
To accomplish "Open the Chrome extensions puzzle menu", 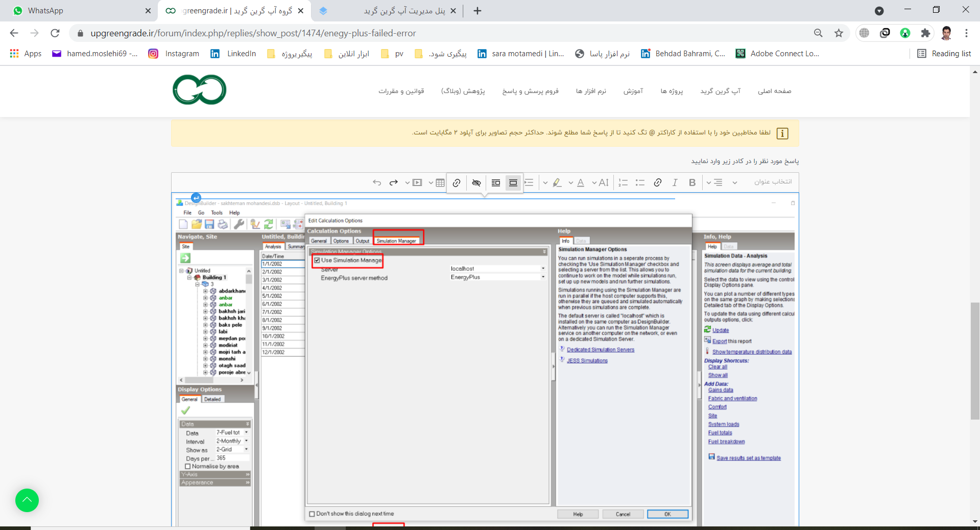I will [x=925, y=33].
